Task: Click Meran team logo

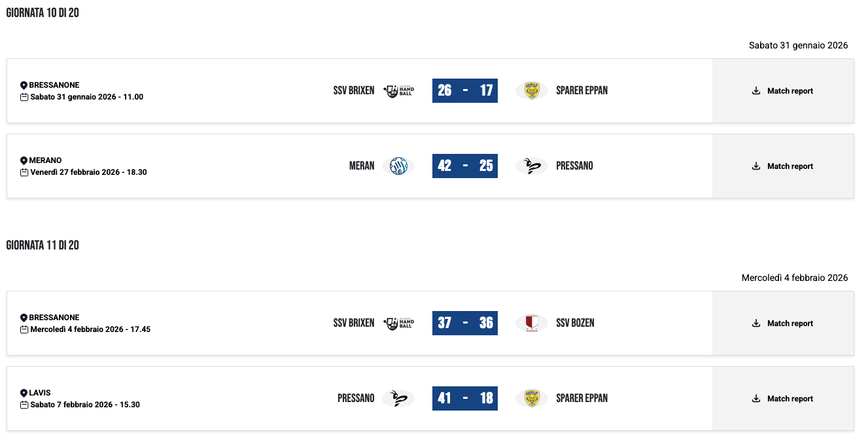Action: point(398,166)
